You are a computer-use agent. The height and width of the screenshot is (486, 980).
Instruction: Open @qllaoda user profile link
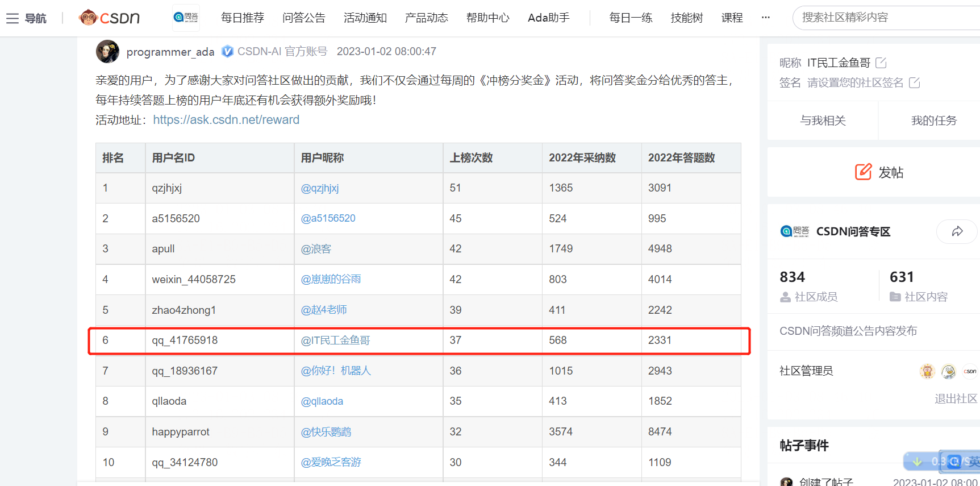tap(322, 401)
